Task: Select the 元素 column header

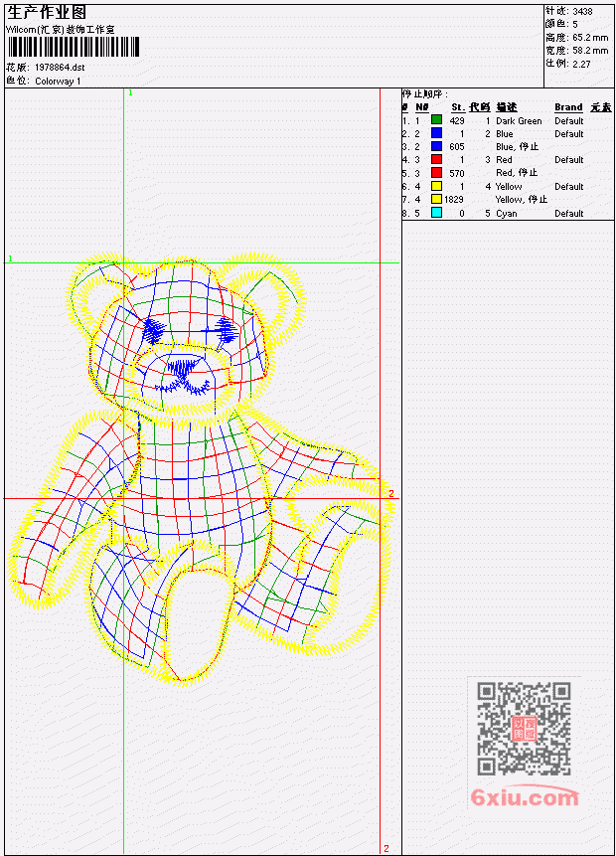Action: (601, 107)
